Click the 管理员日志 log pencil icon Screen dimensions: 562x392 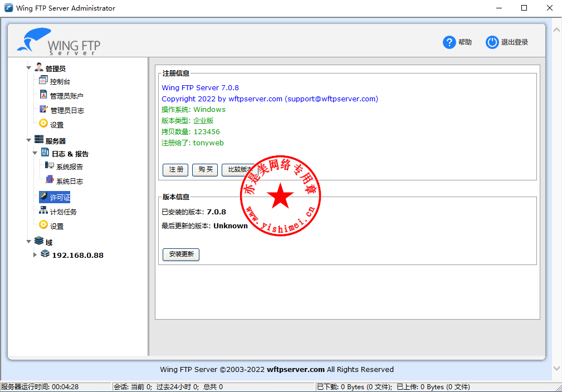[x=43, y=109]
